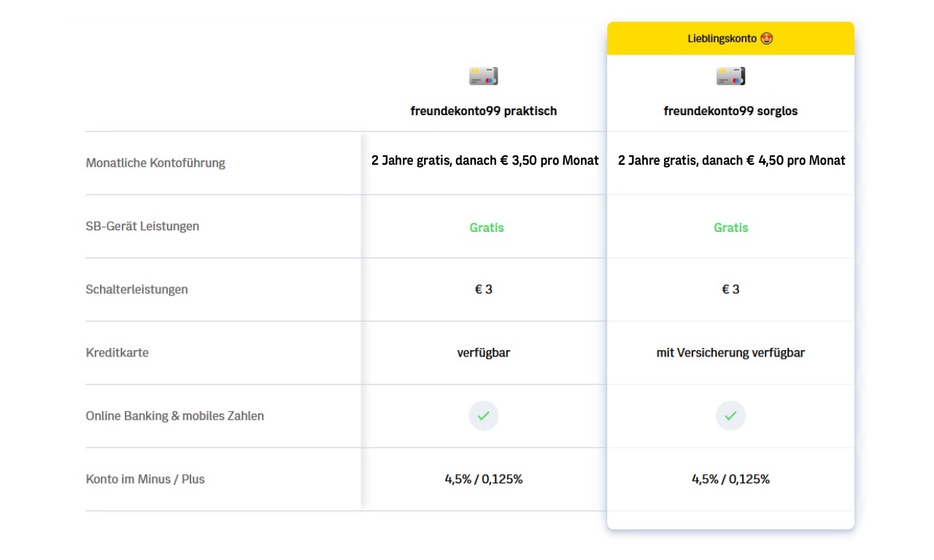Click green Gratis text in praktisch column
The height and width of the screenshot is (560, 934).
click(x=487, y=227)
